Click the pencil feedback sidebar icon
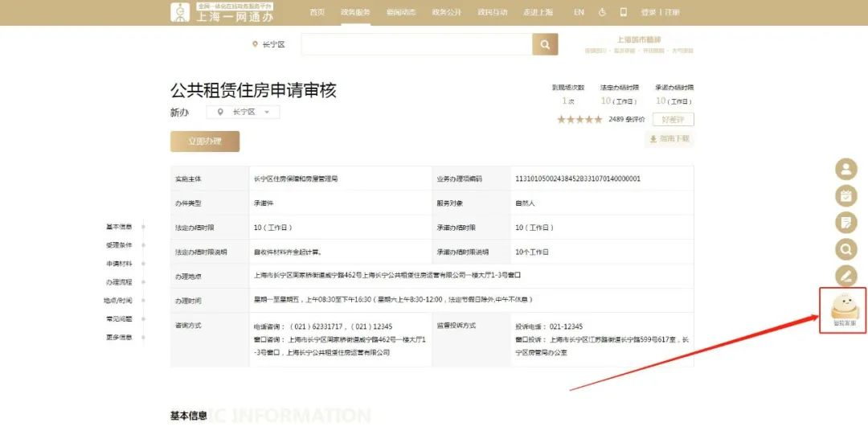This screenshot has height=435, width=868. 845,275
